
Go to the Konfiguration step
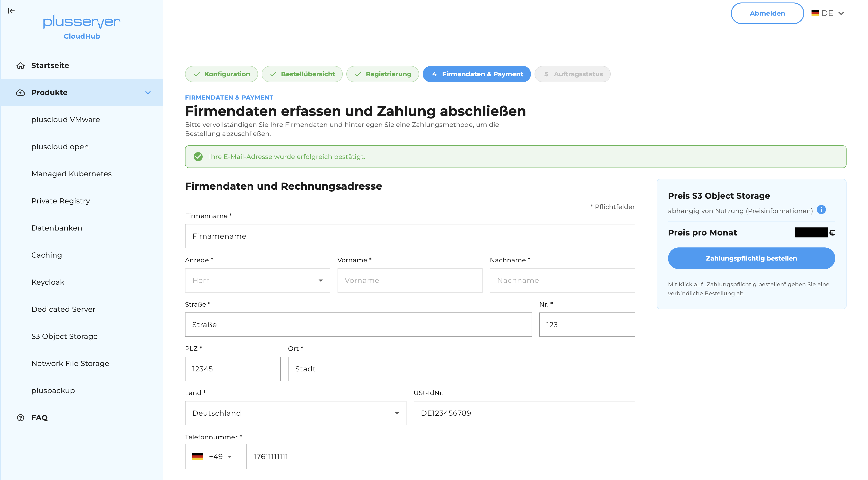221,74
